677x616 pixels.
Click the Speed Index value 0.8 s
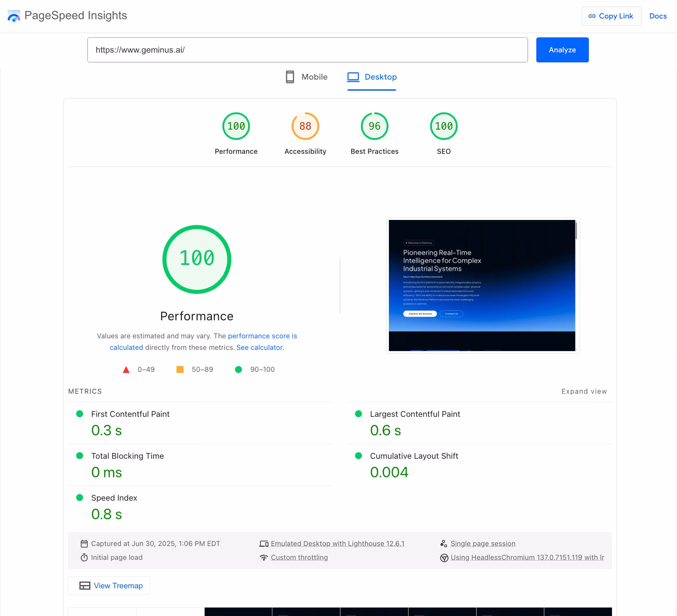(107, 514)
